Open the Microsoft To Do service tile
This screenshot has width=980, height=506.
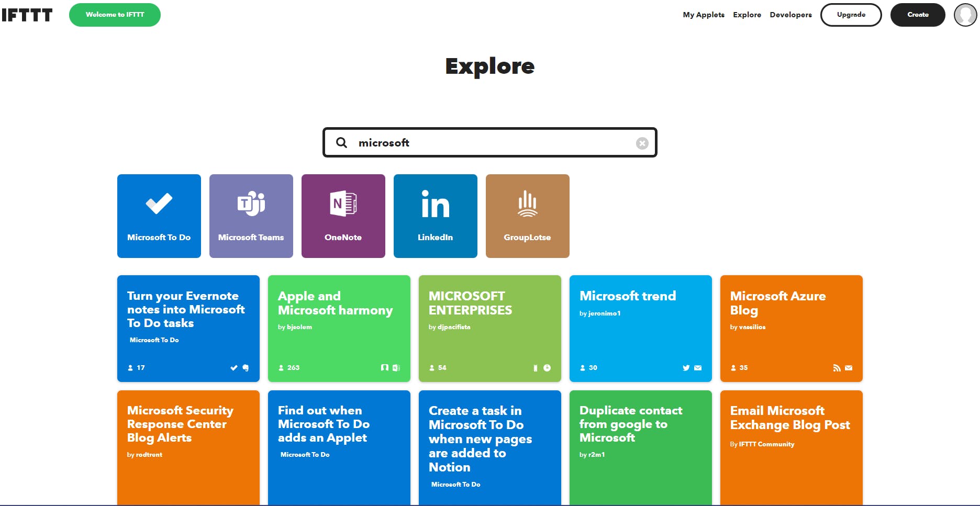pyautogui.click(x=159, y=216)
